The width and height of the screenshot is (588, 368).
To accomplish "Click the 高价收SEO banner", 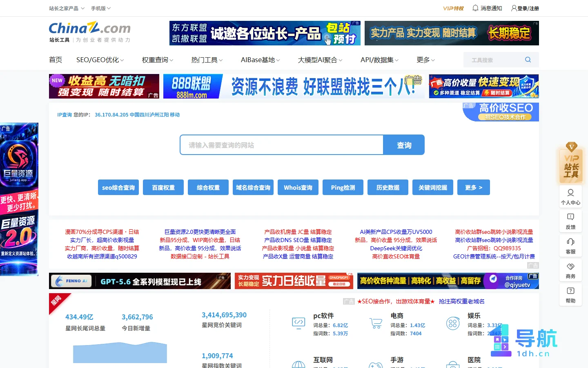I will click(x=501, y=112).
